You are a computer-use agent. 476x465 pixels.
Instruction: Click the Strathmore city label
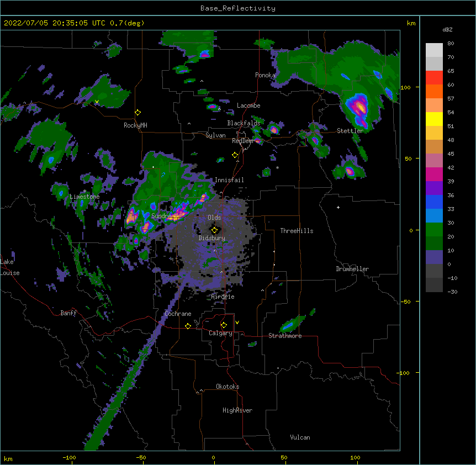pos(285,336)
